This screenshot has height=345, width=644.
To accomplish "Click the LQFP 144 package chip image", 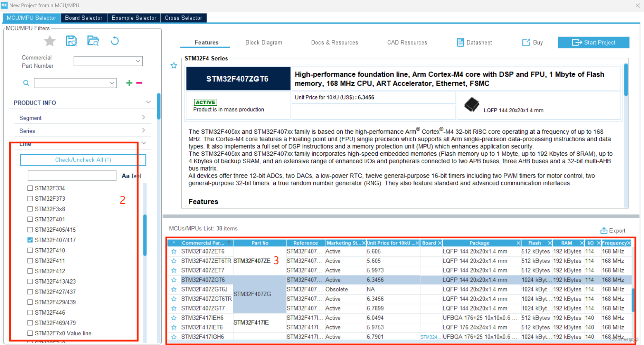I will pyautogui.click(x=472, y=105).
